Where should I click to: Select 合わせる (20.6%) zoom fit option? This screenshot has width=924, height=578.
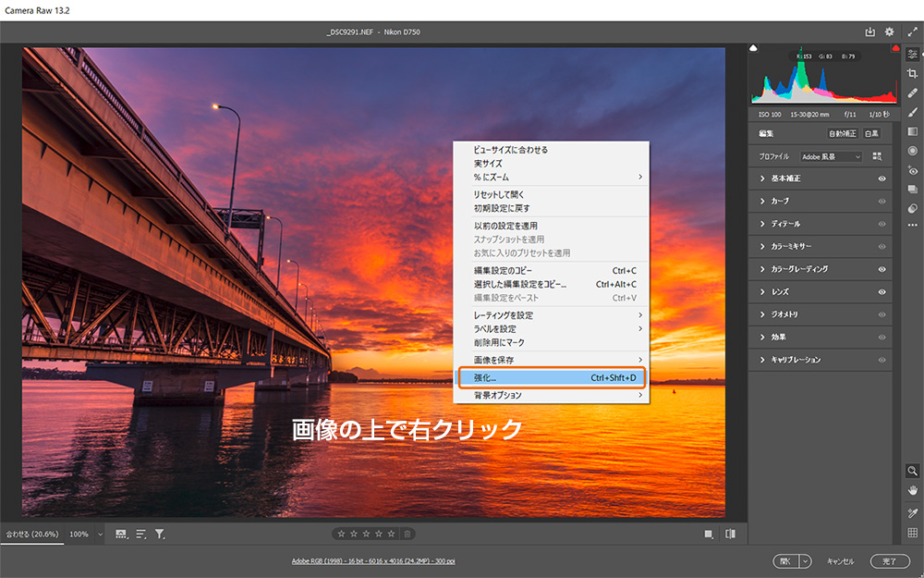(32, 535)
